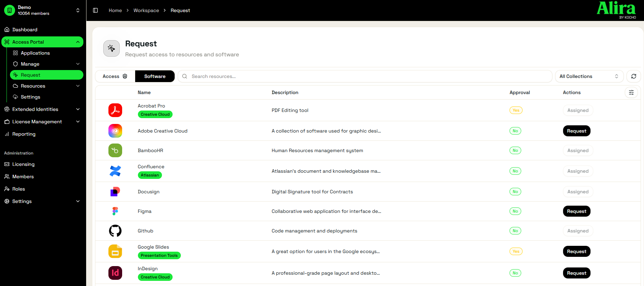This screenshot has width=644, height=286.
Task: Click 'Code management and deployments' description
Action: 314,231
